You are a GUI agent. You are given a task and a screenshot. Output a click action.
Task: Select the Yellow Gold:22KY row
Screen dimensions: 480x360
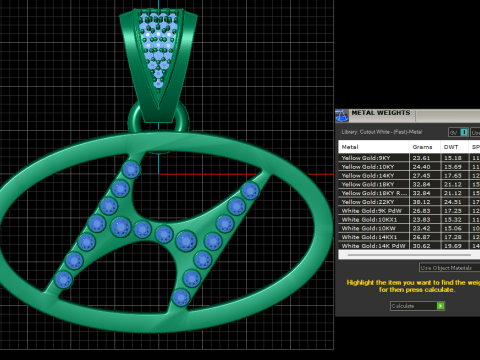pyautogui.click(x=409, y=202)
